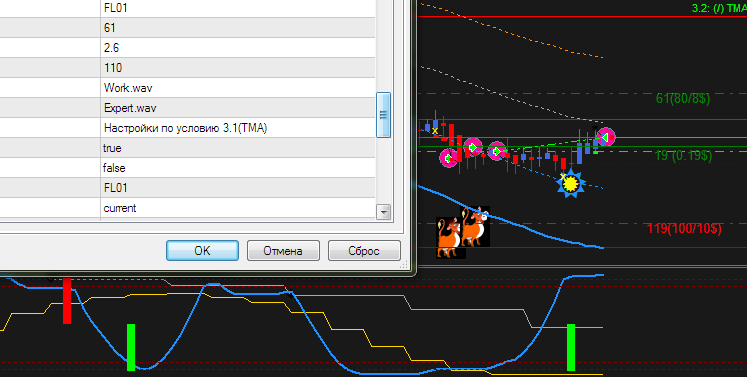The width and height of the screenshot is (747, 377).
Task: Click the red histogram bar in indicator window
Action: (x=67, y=301)
